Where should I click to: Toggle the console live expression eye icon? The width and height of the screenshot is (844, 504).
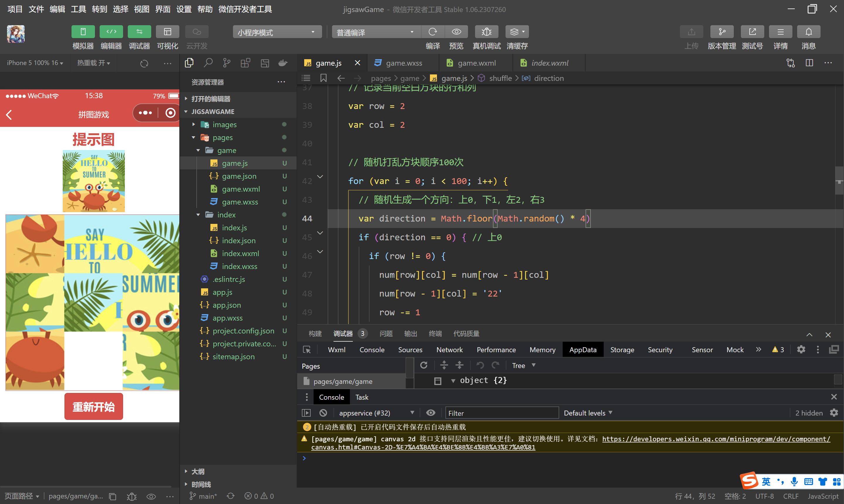coord(430,413)
